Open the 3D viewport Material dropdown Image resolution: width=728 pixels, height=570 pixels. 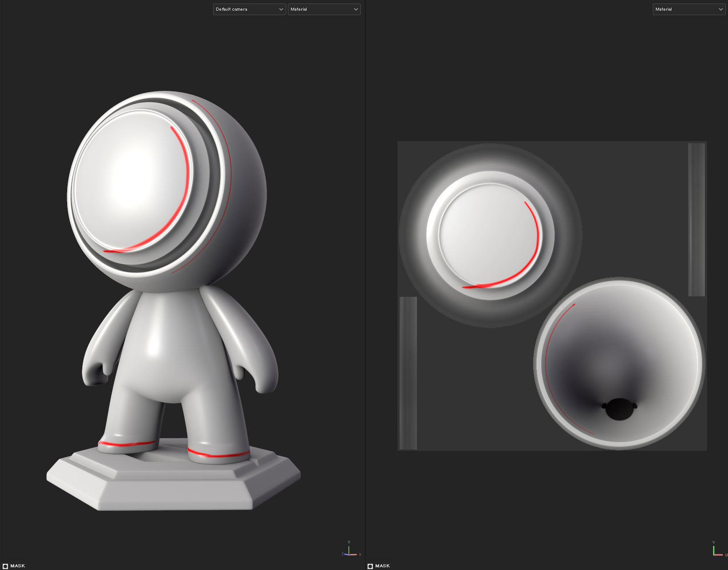coord(324,9)
